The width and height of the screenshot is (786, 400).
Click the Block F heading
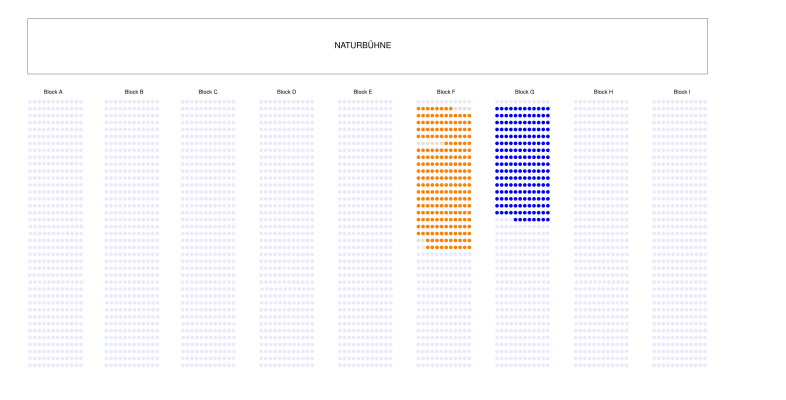pyautogui.click(x=446, y=92)
